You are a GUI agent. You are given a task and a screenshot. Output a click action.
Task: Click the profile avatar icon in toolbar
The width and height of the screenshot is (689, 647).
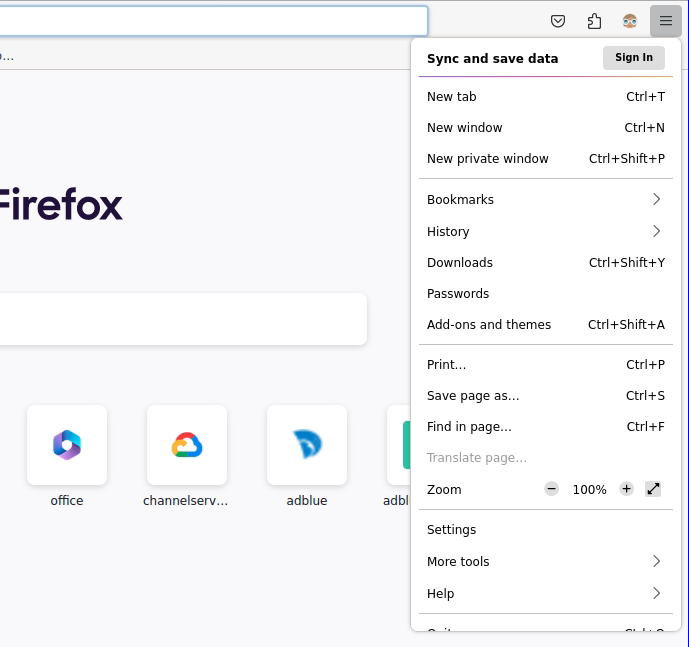[x=629, y=21]
